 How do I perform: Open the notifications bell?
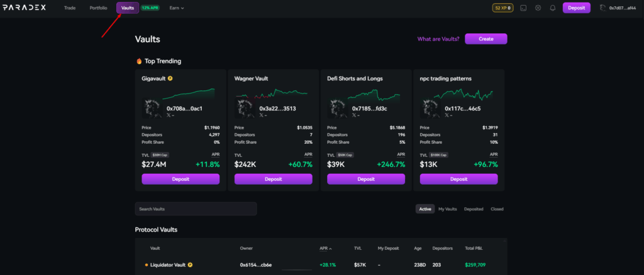(x=553, y=8)
